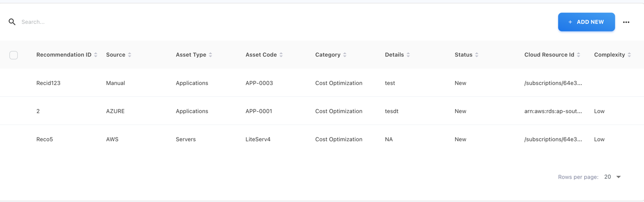Toggle sort icon on Category column

tap(345, 55)
